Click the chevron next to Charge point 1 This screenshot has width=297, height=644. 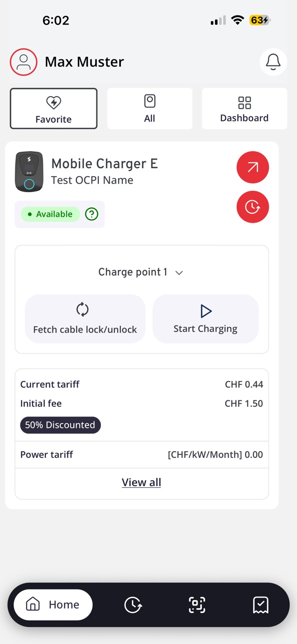179,273
